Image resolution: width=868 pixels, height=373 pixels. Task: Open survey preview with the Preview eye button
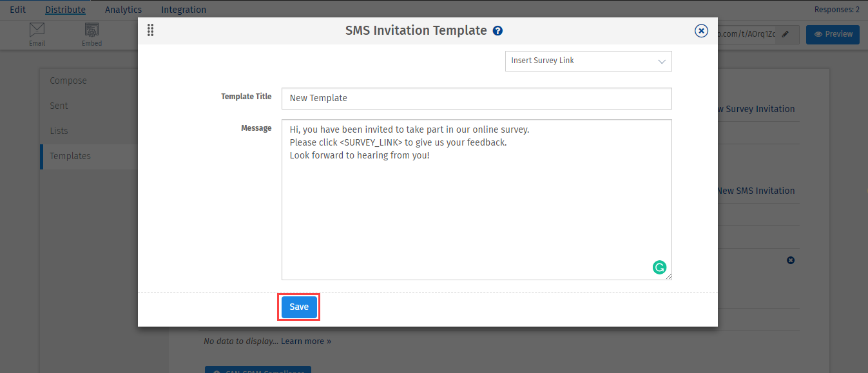coord(833,34)
